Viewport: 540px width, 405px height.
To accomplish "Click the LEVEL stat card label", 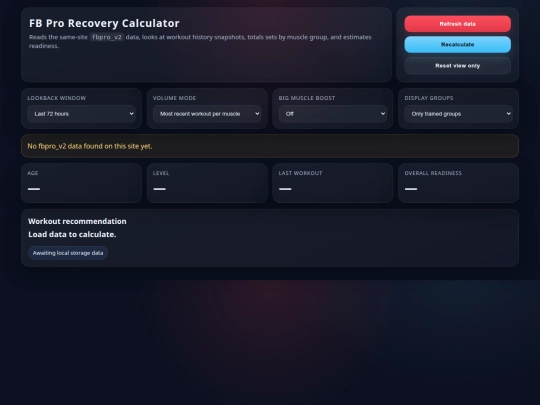I will point(161,173).
